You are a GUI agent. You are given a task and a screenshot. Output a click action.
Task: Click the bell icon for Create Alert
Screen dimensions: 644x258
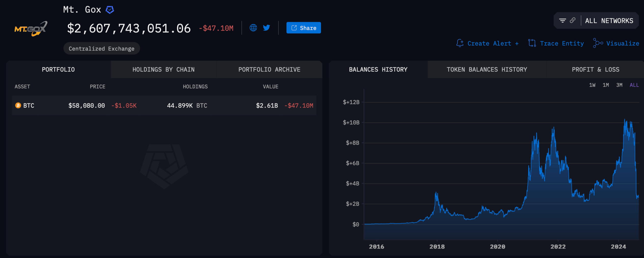tap(460, 43)
